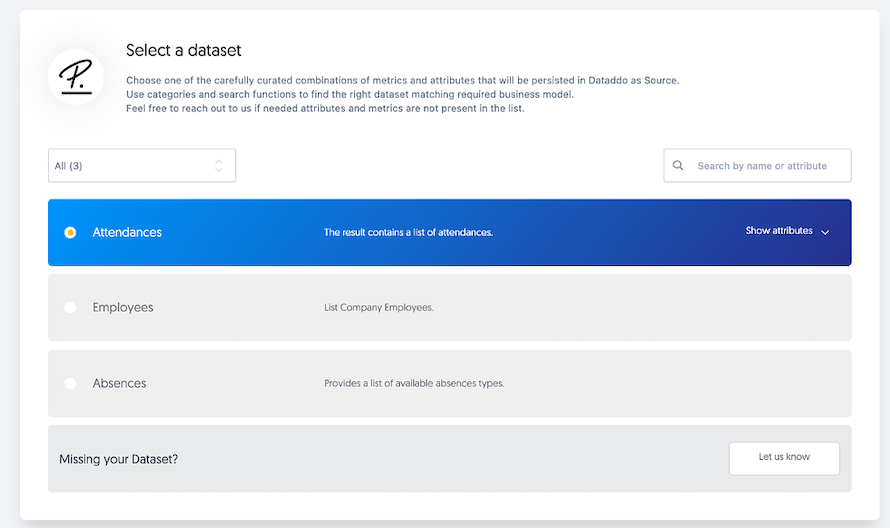The width and height of the screenshot is (890, 528).
Task: Click the 'Missing your Dataset?' text
Action: coord(119,459)
